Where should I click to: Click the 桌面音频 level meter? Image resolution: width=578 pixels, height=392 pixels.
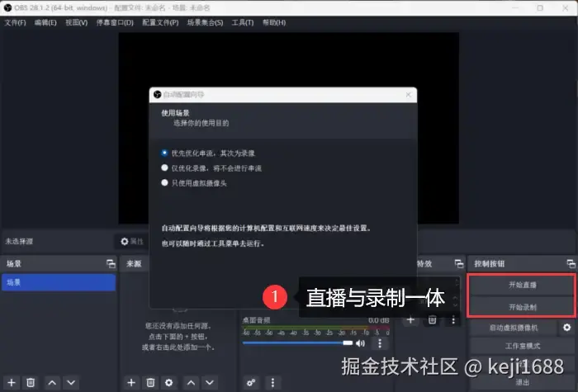[316, 328]
